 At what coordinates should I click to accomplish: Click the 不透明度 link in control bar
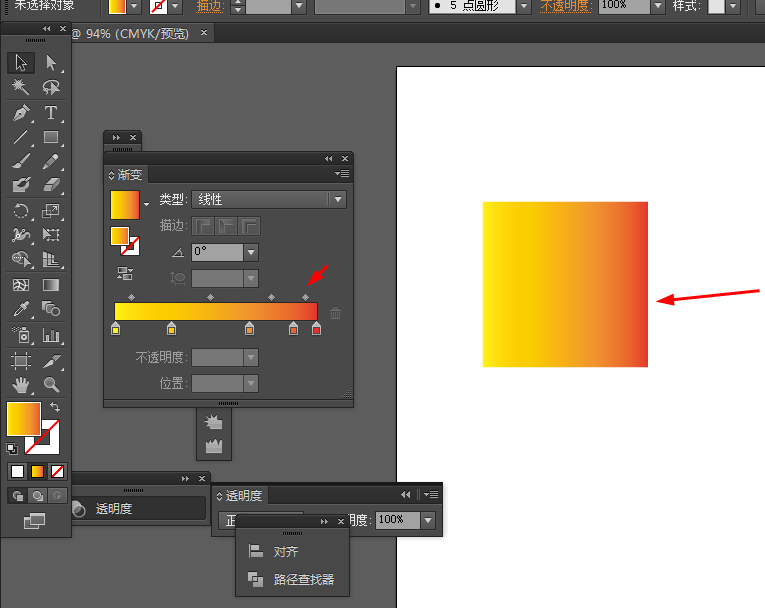pyautogui.click(x=565, y=6)
